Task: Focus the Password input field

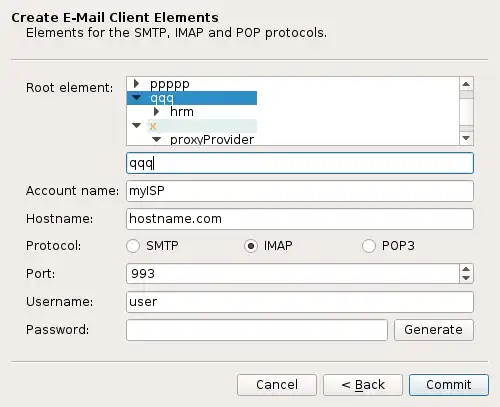Action: (x=257, y=330)
